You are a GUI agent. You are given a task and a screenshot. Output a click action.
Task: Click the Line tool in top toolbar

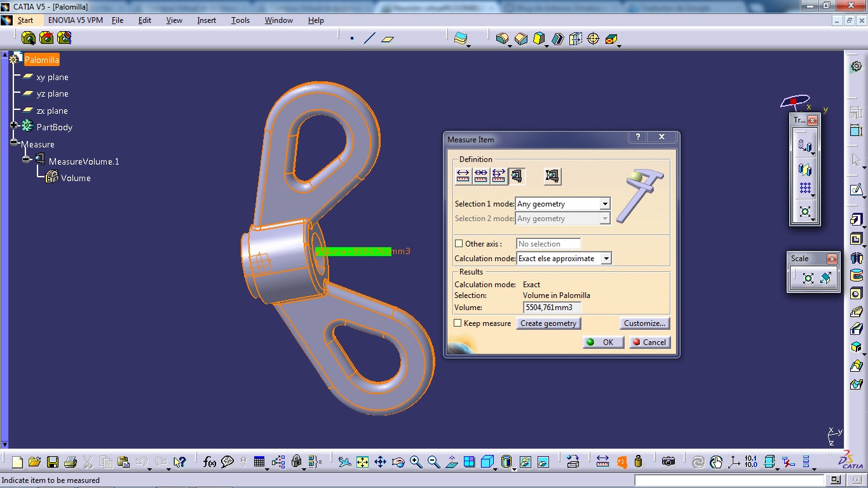pyautogui.click(x=370, y=39)
